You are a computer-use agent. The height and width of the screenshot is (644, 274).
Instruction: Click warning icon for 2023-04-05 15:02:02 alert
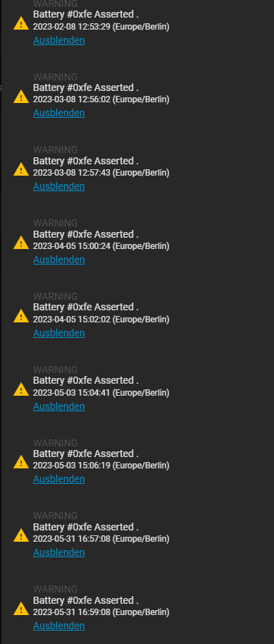21,315
